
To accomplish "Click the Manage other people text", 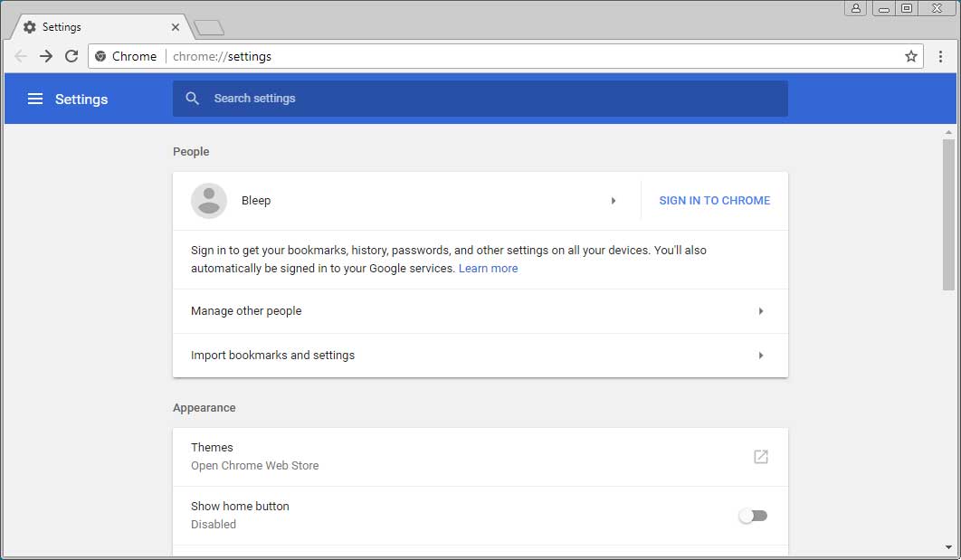I will [x=246, y=311].
